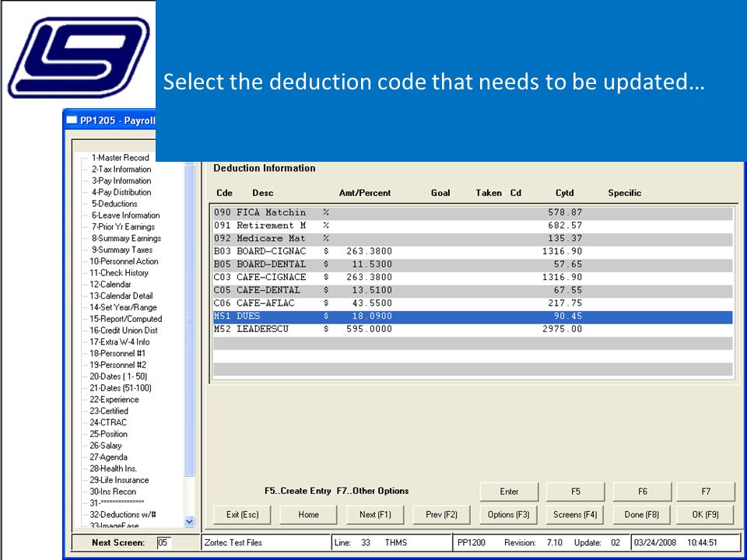Image resolution: width=747 pixels, height=560 pixels.
Task: Confirm with the OK (F9) button
Action: coord(706,515)
